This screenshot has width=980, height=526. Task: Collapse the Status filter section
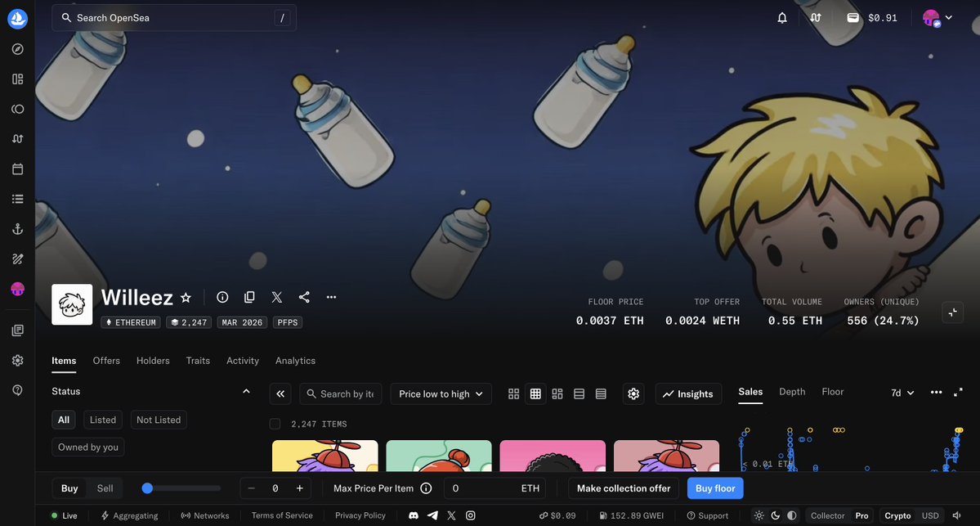click(246, 392)
